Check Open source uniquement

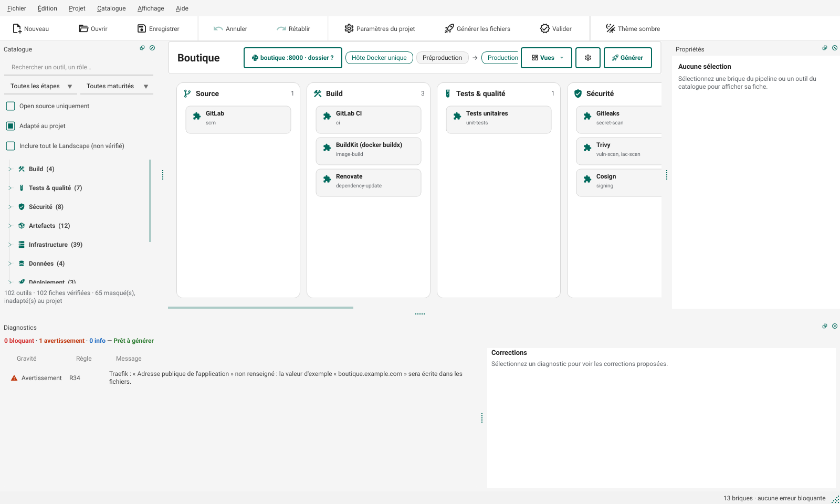(10, 106)
